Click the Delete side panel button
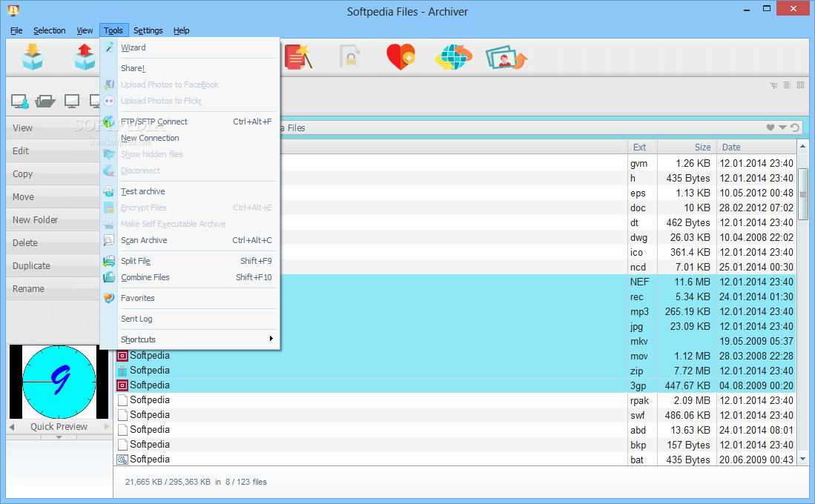Image resolution: width=815 pixels, height=504 pixels. (x=53, y=242)
